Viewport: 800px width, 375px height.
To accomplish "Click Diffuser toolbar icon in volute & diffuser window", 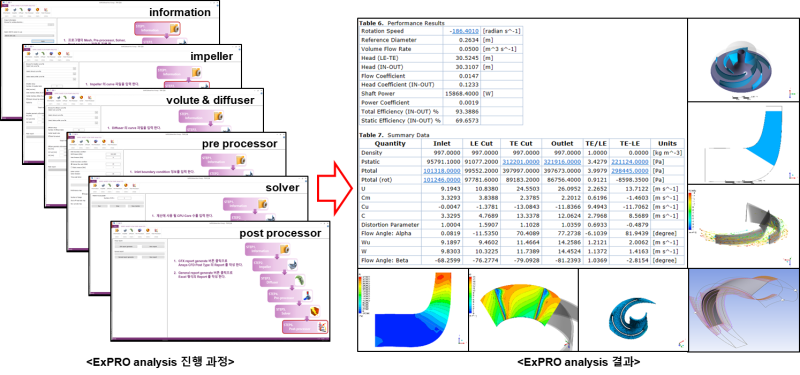I will (x=66, y=98).
